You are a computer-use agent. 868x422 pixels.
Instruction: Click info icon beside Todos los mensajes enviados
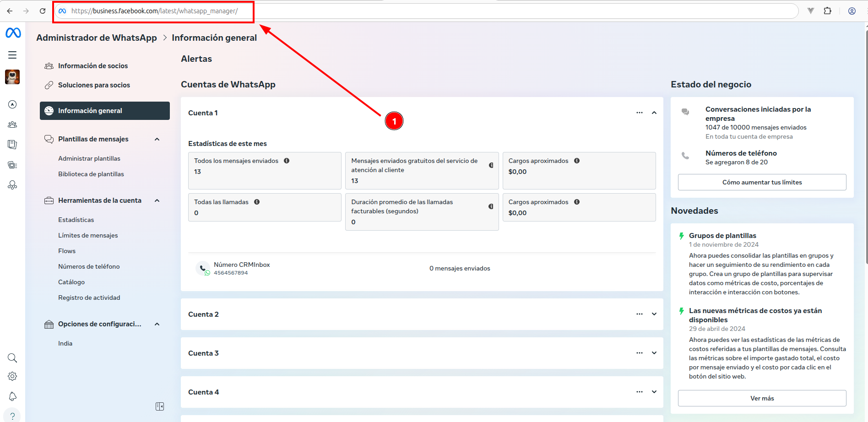(287, 161)
